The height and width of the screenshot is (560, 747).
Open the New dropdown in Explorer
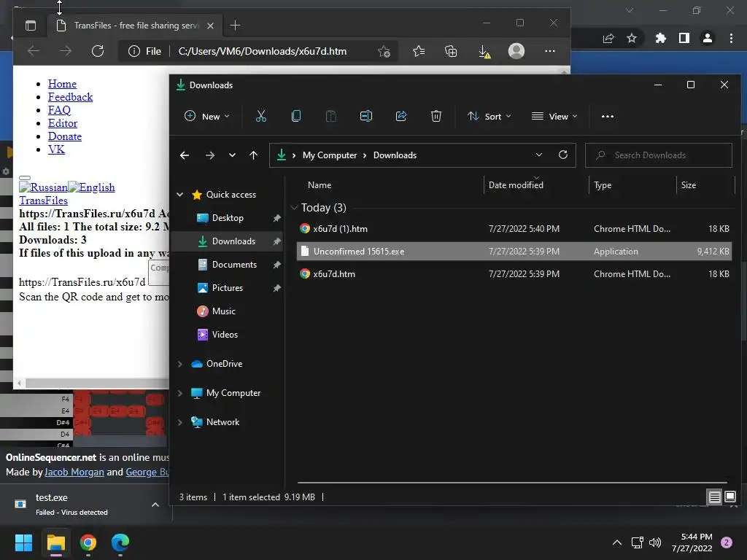[207, 116]
